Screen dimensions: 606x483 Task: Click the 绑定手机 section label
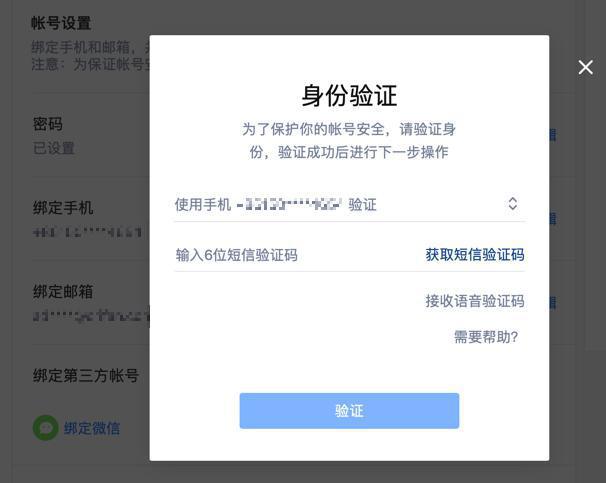[63, 208]
